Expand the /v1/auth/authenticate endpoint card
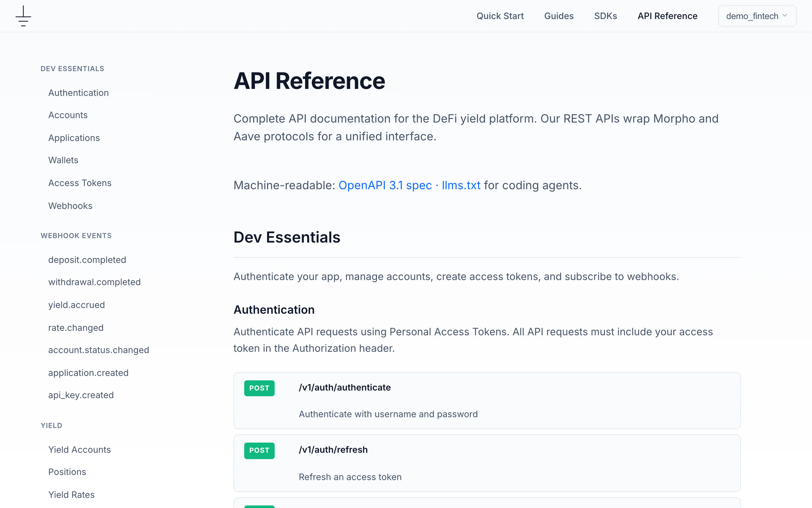Image resolution: width=812 pixels, height=508 pixels. tap(487, 400)
